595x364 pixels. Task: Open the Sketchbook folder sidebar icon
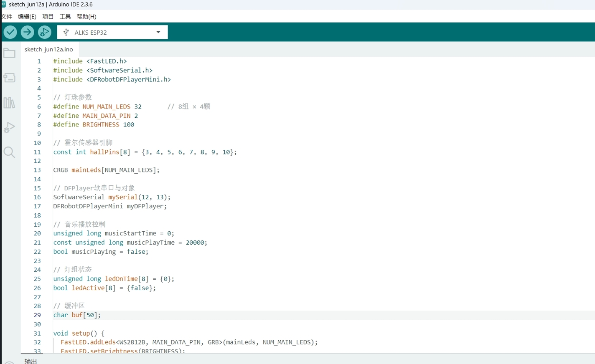(9, 53)
